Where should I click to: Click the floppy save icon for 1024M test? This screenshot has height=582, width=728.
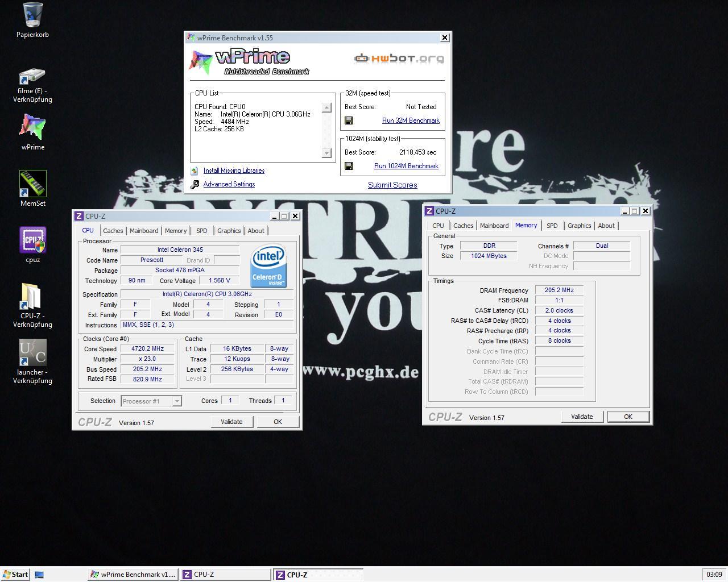pos(349,166)
